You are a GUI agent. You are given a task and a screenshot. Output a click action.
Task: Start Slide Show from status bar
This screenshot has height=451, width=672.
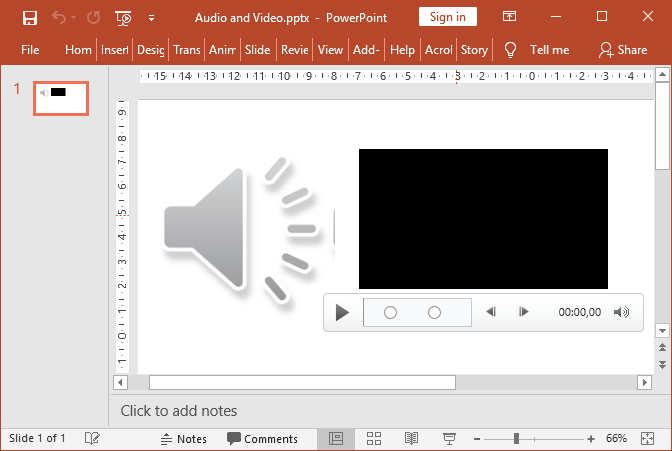tap(449, 439)
